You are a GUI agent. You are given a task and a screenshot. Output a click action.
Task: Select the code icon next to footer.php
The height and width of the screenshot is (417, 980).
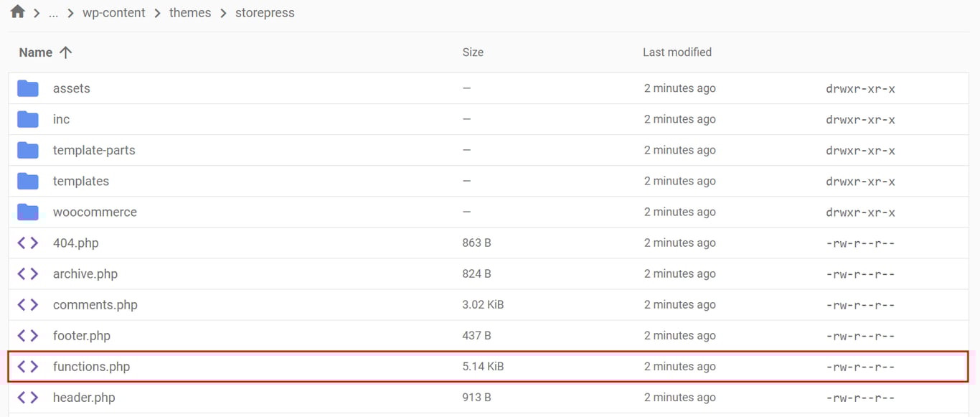click(x=27, y=335)
